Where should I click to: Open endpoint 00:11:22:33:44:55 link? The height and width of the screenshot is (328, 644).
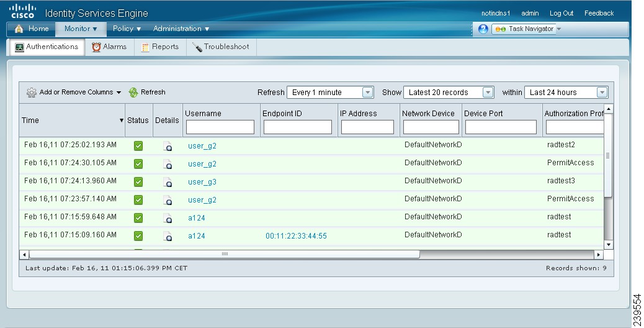click(296, 236)
